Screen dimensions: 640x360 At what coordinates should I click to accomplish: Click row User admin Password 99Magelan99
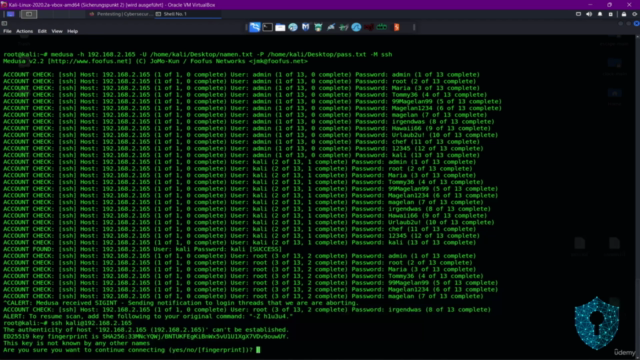point(252,102)
